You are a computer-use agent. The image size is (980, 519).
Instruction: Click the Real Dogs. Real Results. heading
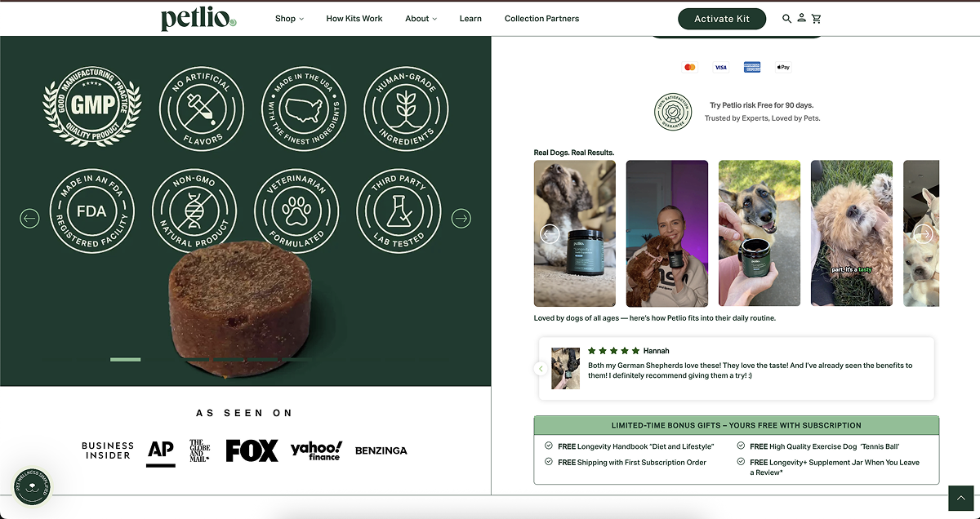pyautogui.click(x=573, y=153)
